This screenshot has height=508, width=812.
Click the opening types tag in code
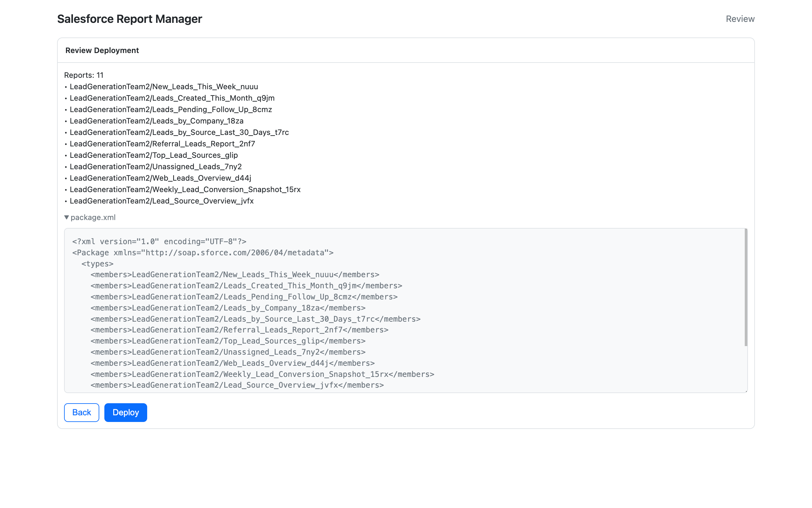click(x=97, y=264)
